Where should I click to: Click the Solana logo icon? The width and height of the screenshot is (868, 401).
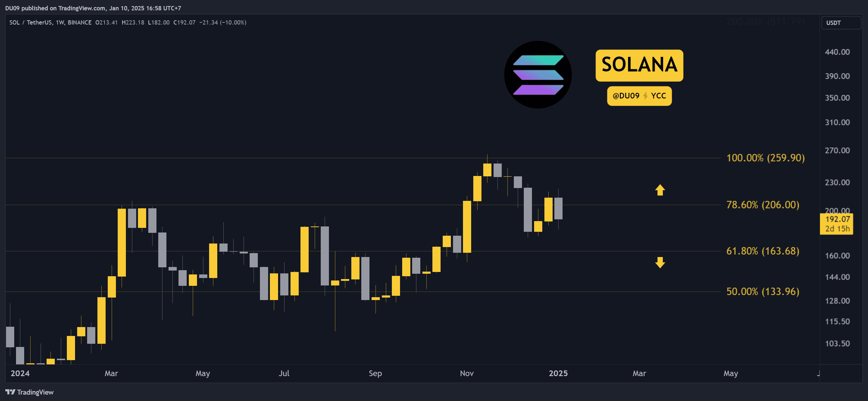538,75
